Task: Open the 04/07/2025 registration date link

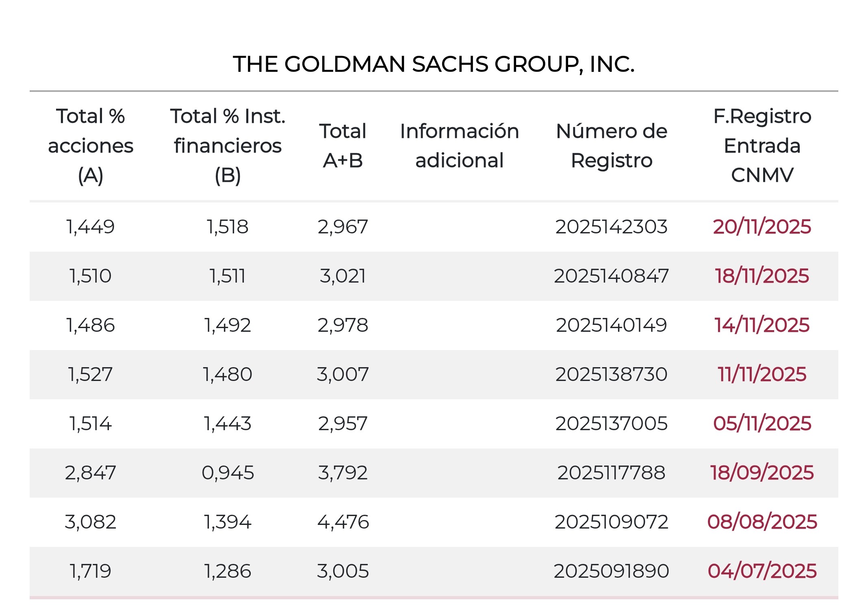Action: [x=762, y=571]
